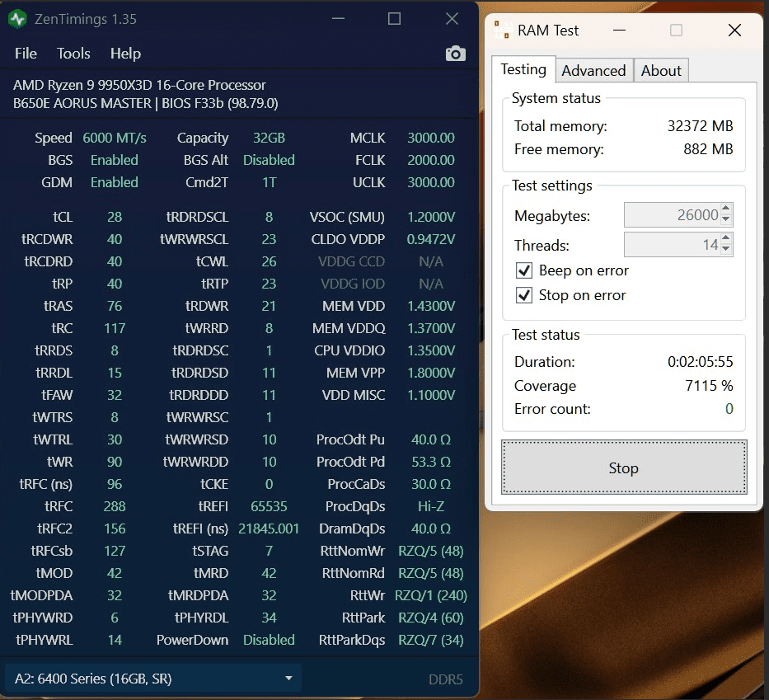This screenshot has height=700, width=769.
Task: Click the RttWr value RZQ/1 (240)
Action: (430, 595)
